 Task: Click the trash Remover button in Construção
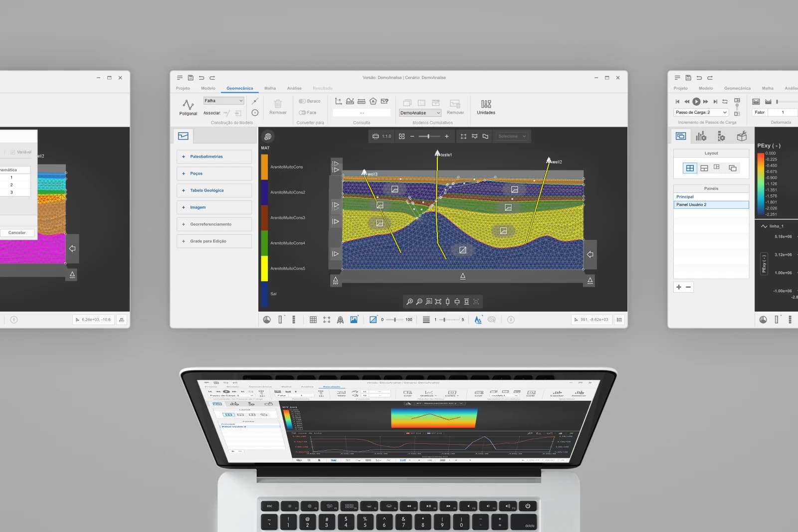point(278,107)
